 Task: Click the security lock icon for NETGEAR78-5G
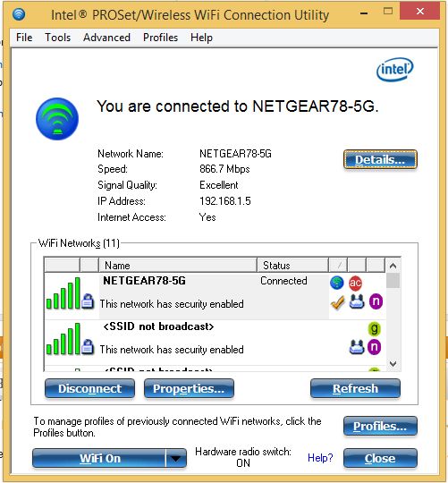coord(88,301)
